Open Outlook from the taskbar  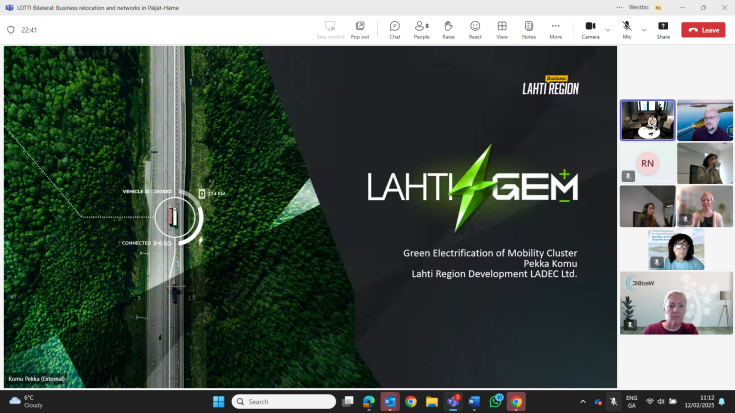point(390,402)
